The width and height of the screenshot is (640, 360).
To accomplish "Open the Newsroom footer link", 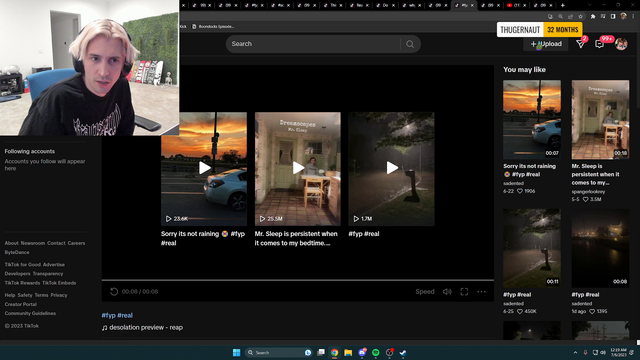I will (33, 243).
